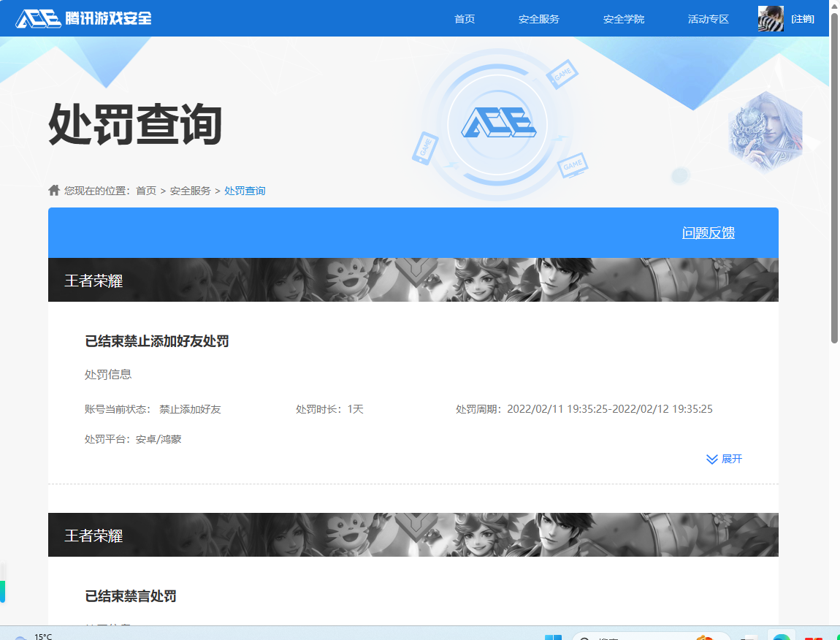
Task: Select 首页 in the top navigation
Action: 464,19
